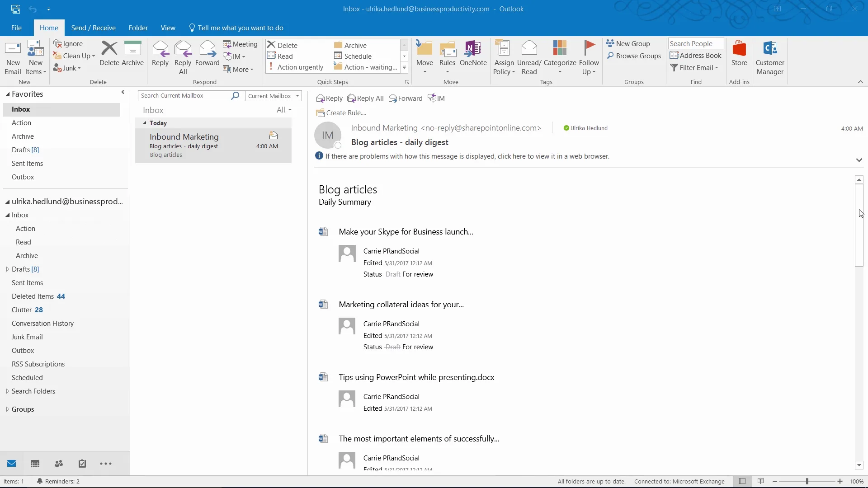This screenshot has width=868, height=488.
Task: Open Tips using PowerPoint while presenting.docx link
Action: [x=416, y=377]
